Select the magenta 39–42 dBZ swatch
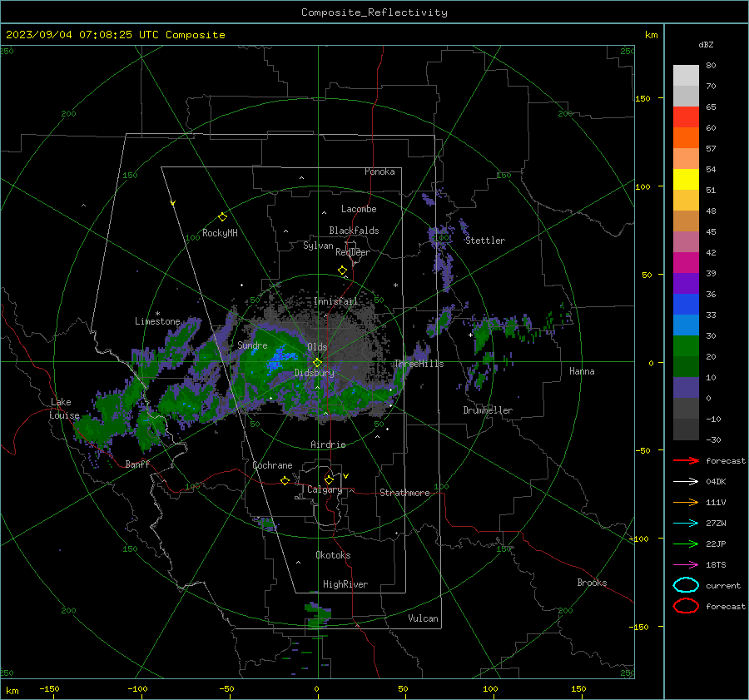Screen dimensions: 749x700 click(686, 263)
